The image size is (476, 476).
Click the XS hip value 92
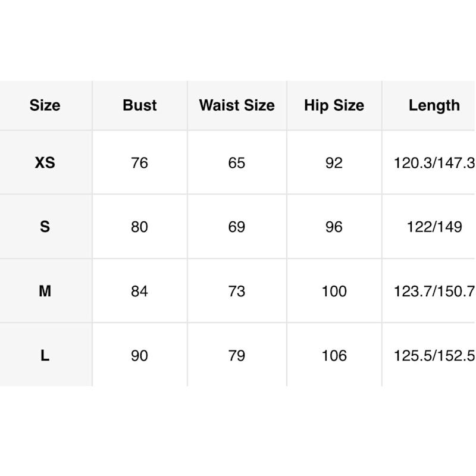click(334, 162)
